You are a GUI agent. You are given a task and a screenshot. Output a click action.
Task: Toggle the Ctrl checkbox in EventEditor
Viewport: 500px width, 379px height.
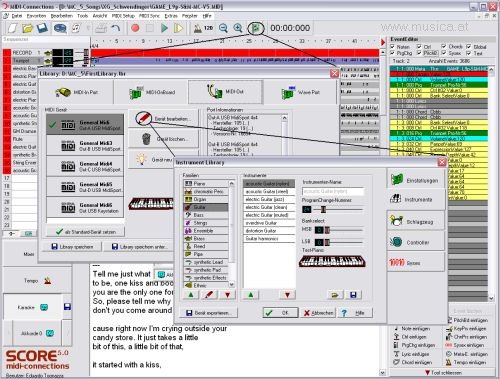pyautogui.click(x=419, y=47)
